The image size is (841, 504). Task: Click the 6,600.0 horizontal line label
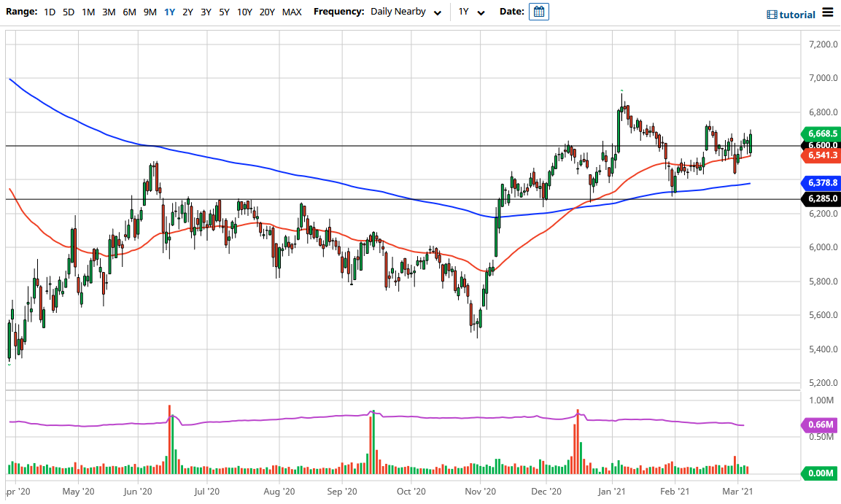click(x=820, y=145)
